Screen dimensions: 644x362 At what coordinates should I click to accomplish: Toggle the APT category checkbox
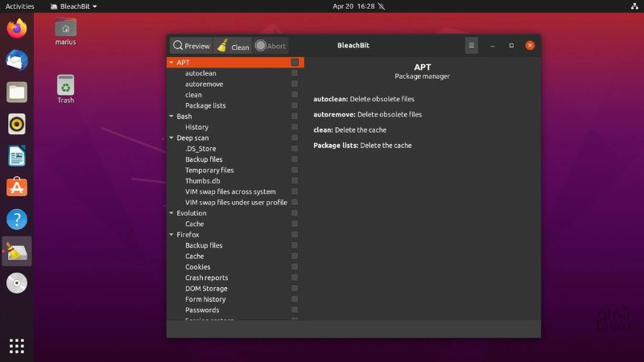coord(295,63)
